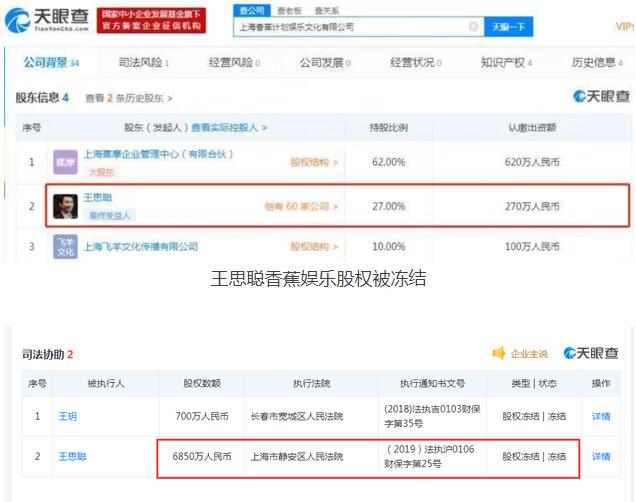This screenshot has width=636, height=502.
Task: Click the 62.00% shareholding cell
Action: click(389, 162)
